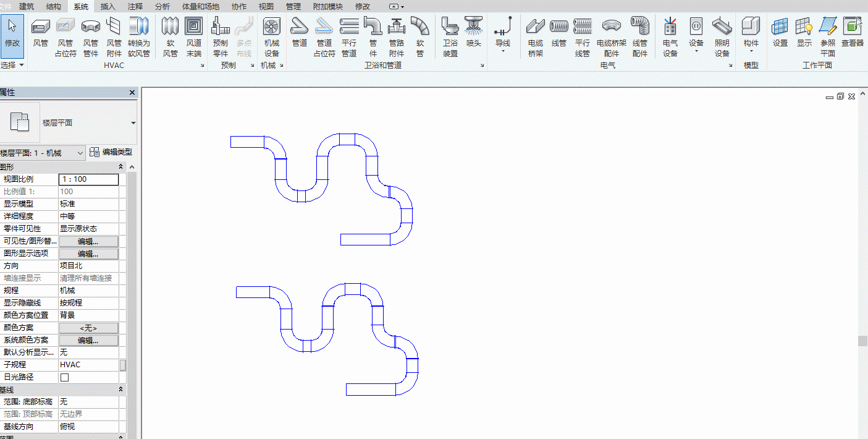Viewport: 868px width, 439px height.
Task: Click 转换为软风管 convert to flex duct
Action: 139,36
